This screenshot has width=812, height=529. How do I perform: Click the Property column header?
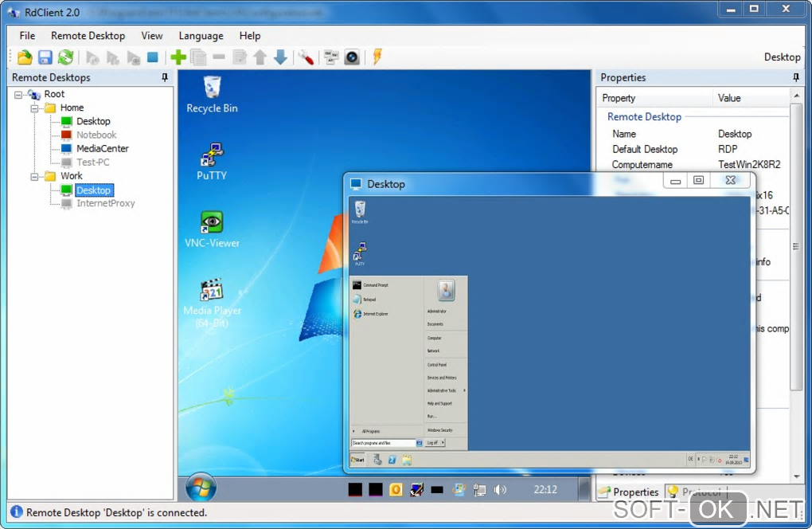click(x=655, y=98)
